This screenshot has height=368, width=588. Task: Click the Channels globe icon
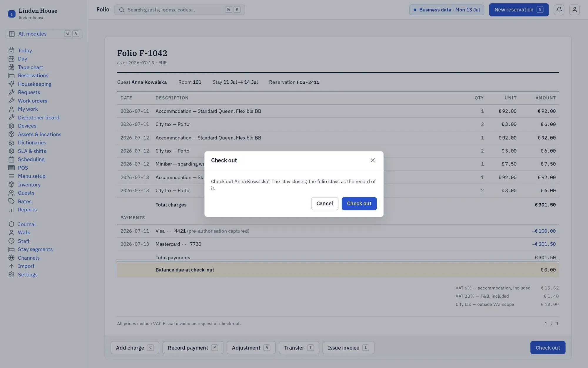[11, 258]
